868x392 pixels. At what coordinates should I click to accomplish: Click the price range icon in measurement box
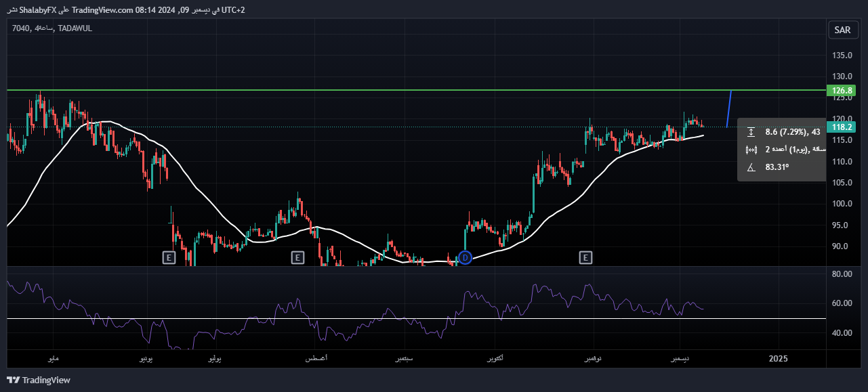point(751,132)
